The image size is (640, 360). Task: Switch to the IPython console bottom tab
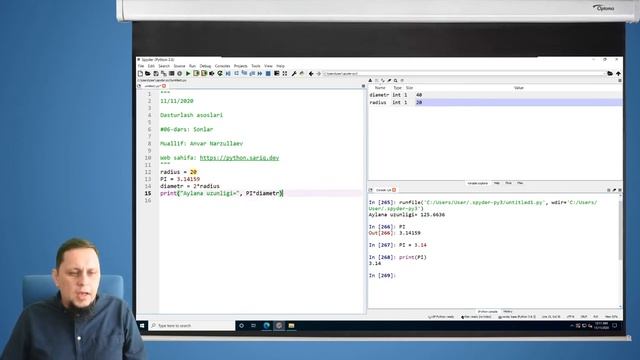point(488,312)
